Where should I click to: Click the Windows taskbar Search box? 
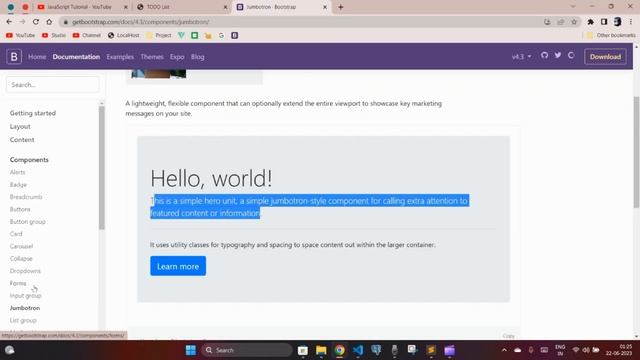(247, 350)
